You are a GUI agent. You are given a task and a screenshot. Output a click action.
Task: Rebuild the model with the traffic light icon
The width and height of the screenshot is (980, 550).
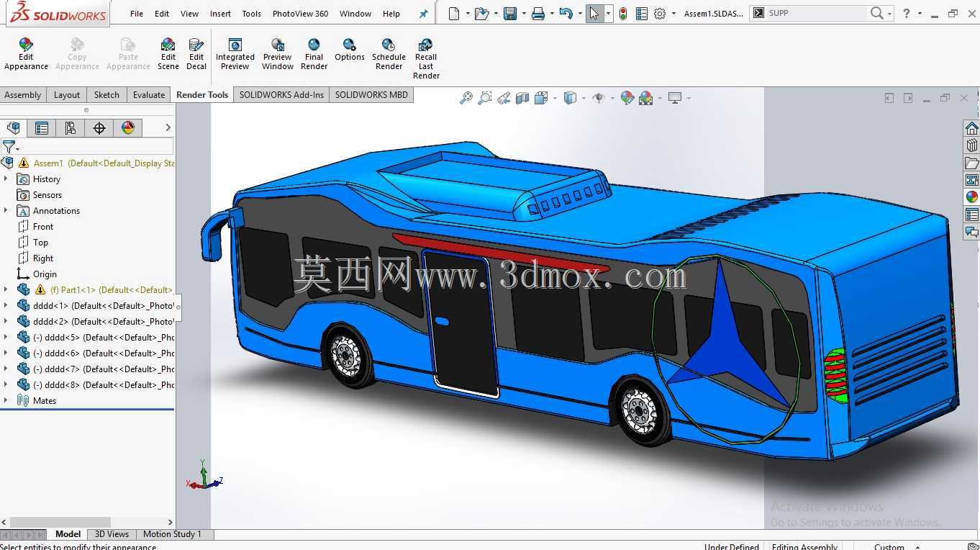coord(623,13)
